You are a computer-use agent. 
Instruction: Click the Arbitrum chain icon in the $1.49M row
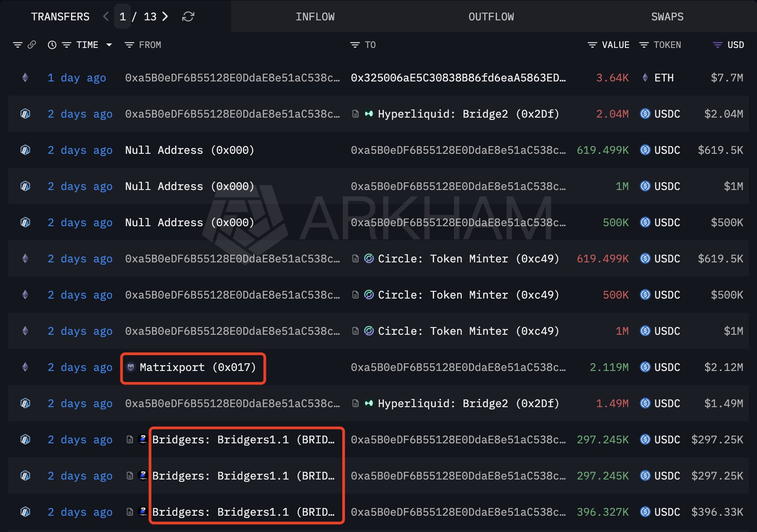pyautogui.click(x=25, y=404)
